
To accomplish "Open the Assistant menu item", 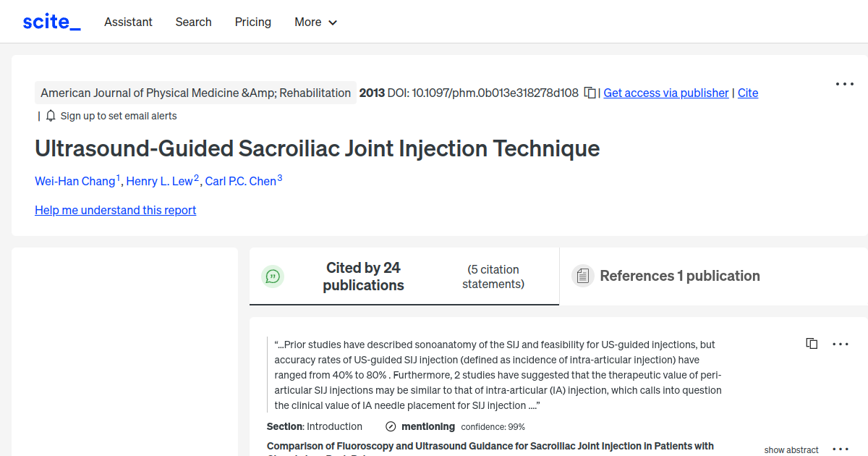I will pos(128,22).
